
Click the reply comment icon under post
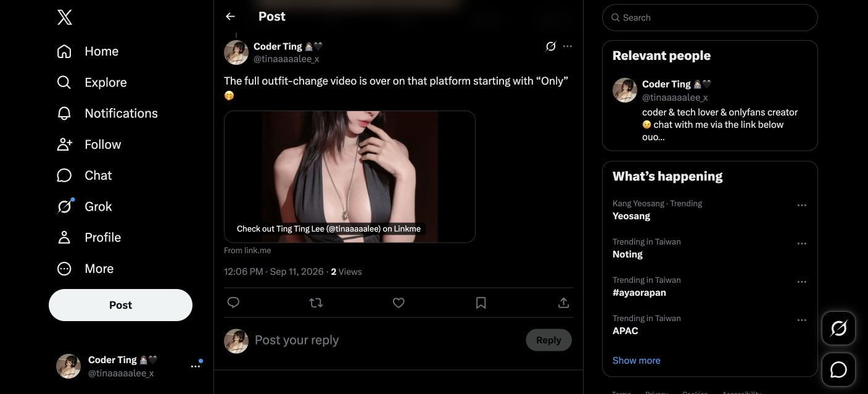(x=233, y=303)
